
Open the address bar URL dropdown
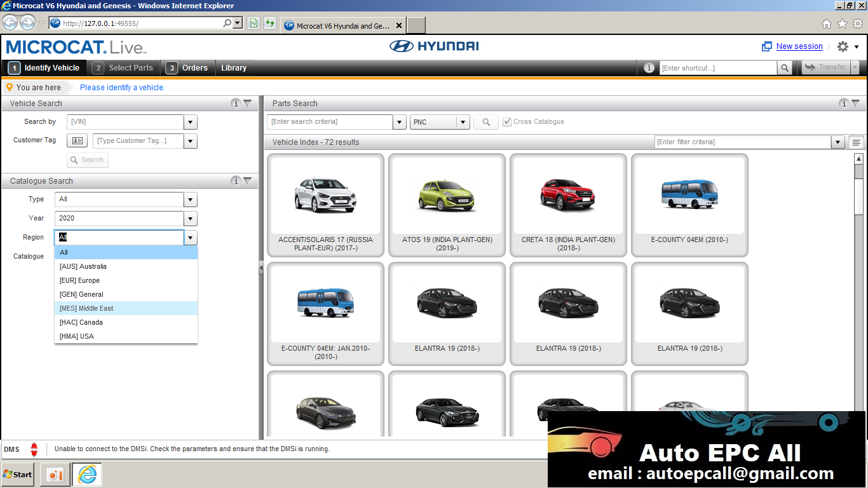[238, 24]
